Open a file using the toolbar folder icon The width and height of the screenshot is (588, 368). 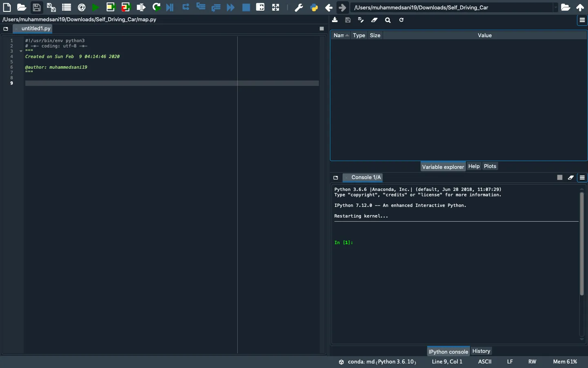coord(22,7)
